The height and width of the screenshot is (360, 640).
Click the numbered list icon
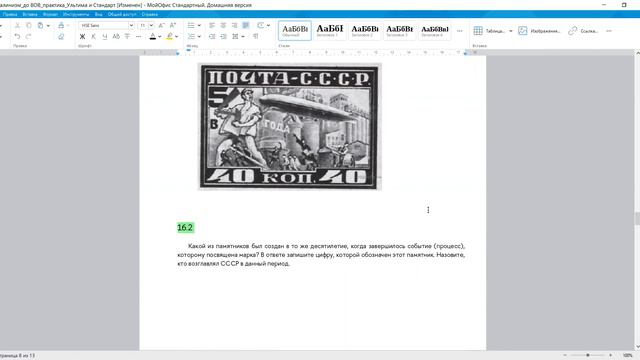(191, 36)
